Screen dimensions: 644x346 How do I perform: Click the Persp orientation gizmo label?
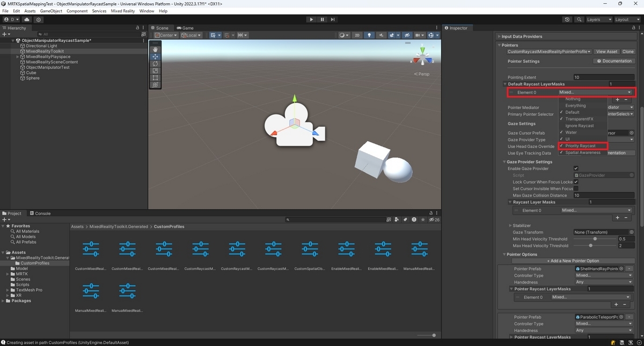(x=422, y=74)
